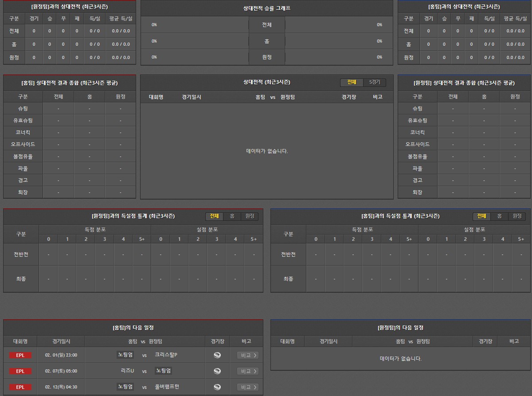This screenshot has width=532, height=396.
Task: Click stadium icon for Nottingham vs Crystal Palace
Action: coord(217,355)
